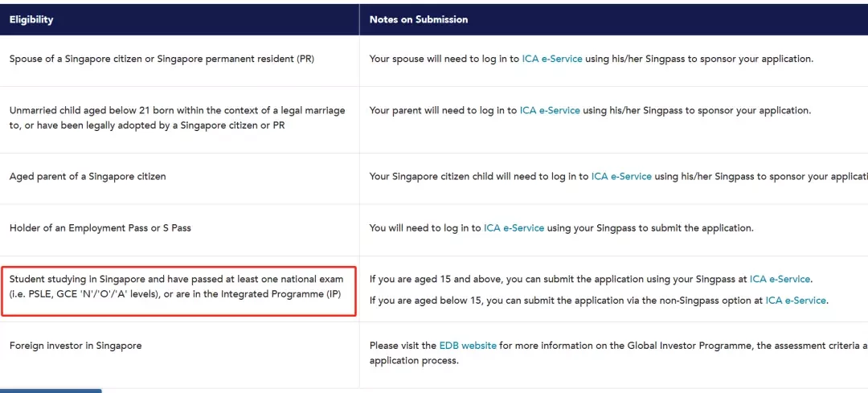Click the 'Your spouse will need to log in' text
Screen dimensions: 868x393
pos(444,59)
